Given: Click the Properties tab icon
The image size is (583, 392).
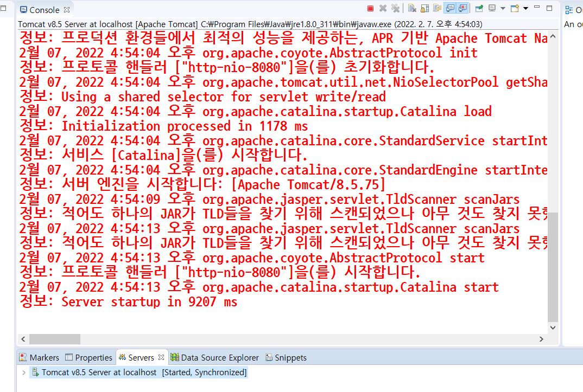Looking at the screenshot, I should click(69, 357).
